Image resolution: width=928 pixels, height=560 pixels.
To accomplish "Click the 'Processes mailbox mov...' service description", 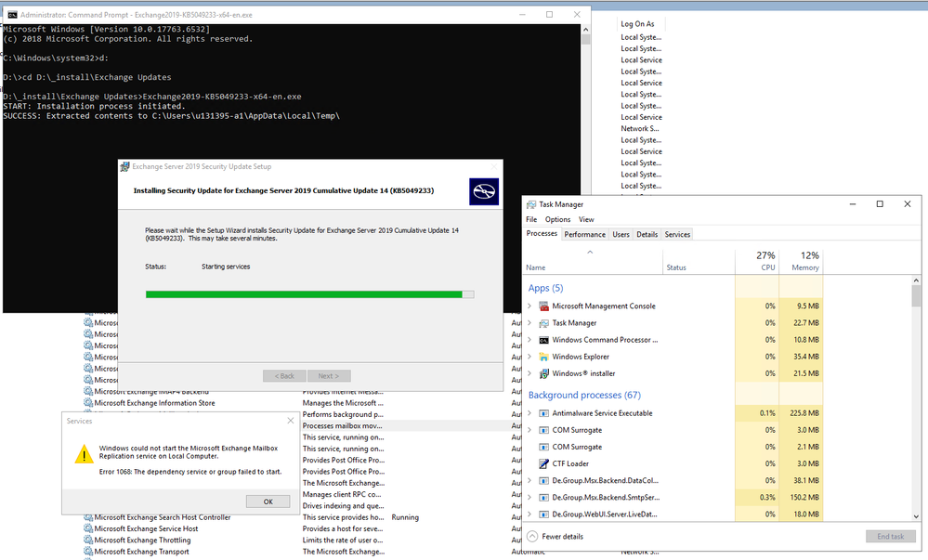I will click(342, 425).
